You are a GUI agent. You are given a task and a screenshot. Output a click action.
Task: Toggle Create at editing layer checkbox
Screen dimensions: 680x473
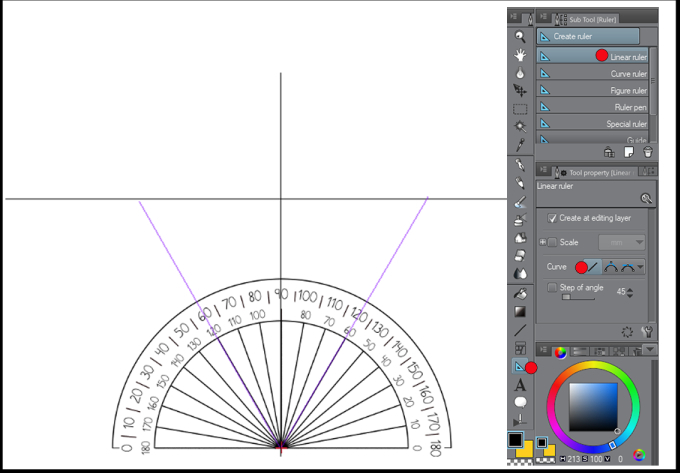[x=552, y=218]
